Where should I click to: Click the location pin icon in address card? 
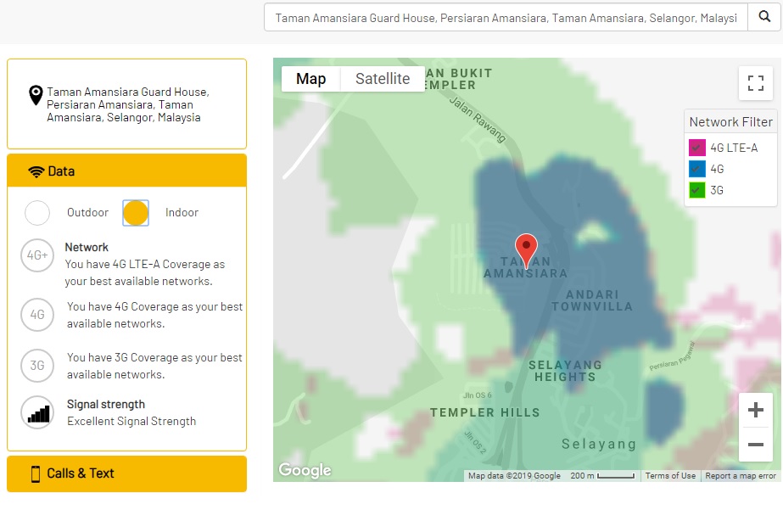36,95
